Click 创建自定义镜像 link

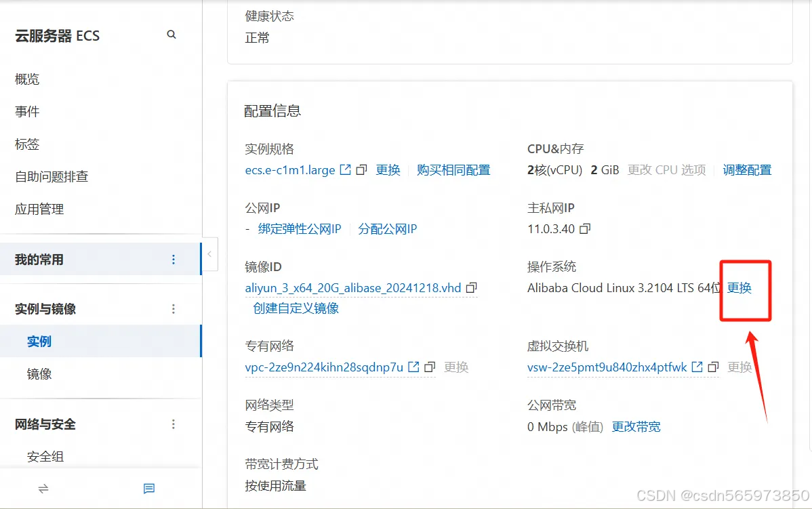click(296, 308)
